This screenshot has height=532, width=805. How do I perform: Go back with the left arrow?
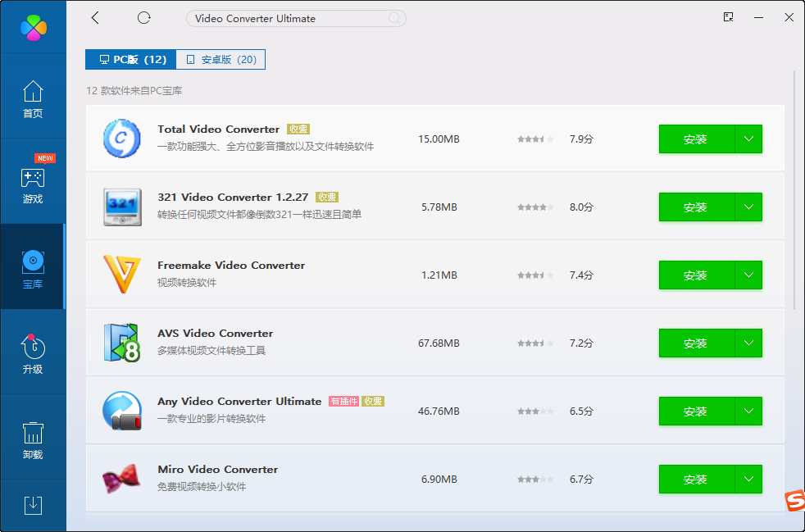tap(95, 18)
